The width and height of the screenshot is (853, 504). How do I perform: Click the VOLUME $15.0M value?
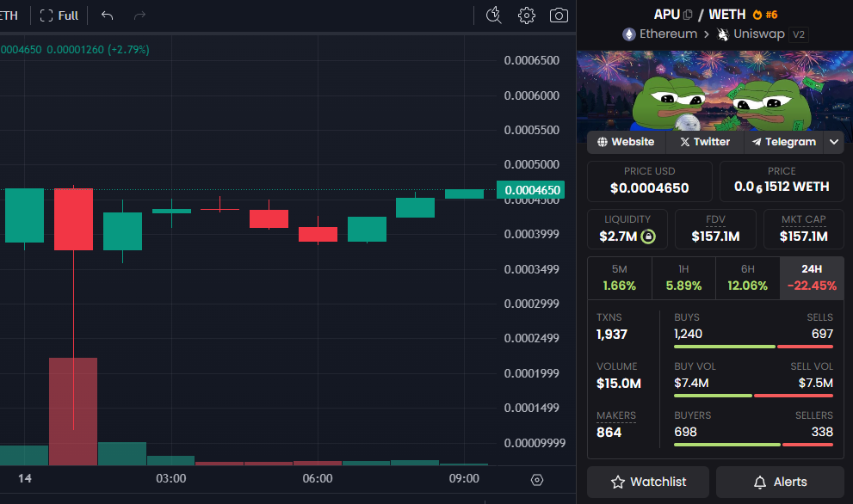(619, 384)
